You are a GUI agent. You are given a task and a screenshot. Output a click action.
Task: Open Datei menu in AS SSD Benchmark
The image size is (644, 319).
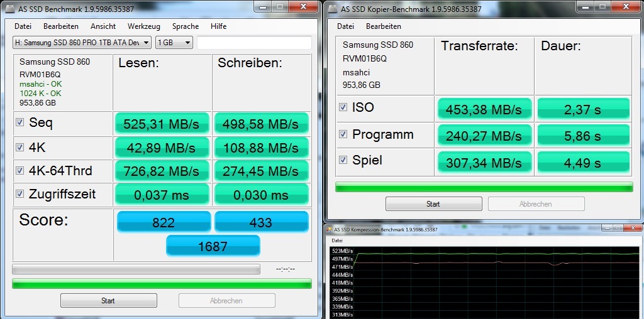(23, 26)
